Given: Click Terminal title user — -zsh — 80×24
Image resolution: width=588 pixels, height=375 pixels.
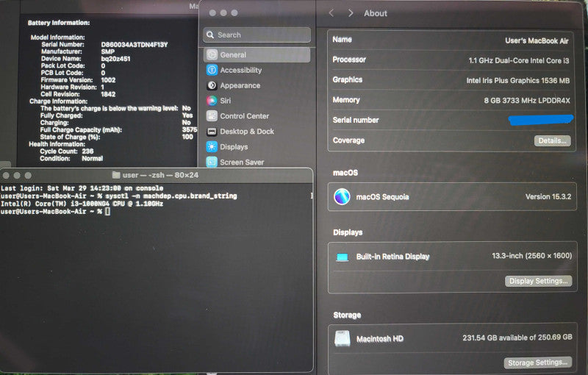Looking at the screenshot, I should click(160, 175).
